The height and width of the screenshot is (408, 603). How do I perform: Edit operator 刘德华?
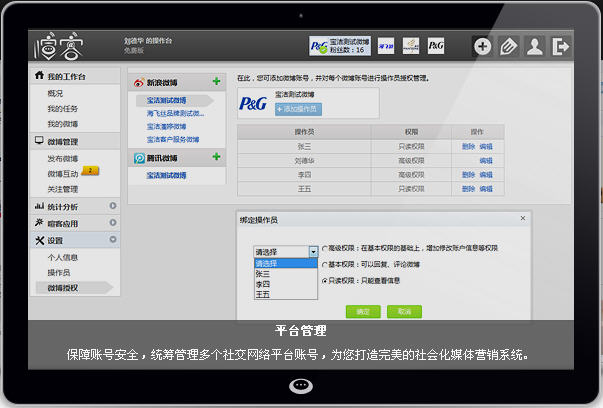[x=486, y=161]
